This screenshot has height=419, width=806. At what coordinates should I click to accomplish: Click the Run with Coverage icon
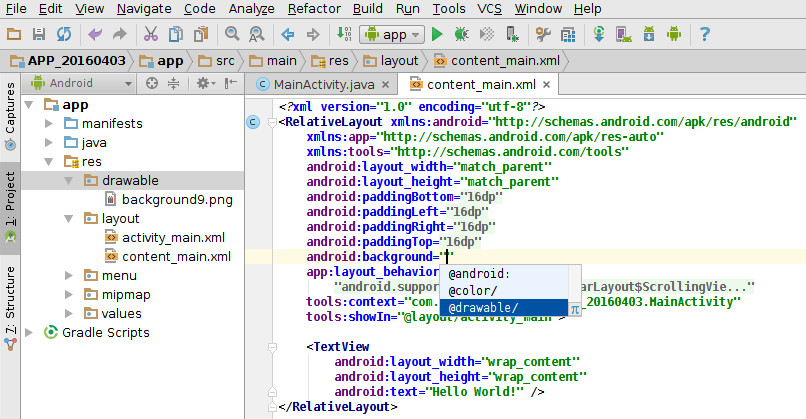click(x=487, y=34)
